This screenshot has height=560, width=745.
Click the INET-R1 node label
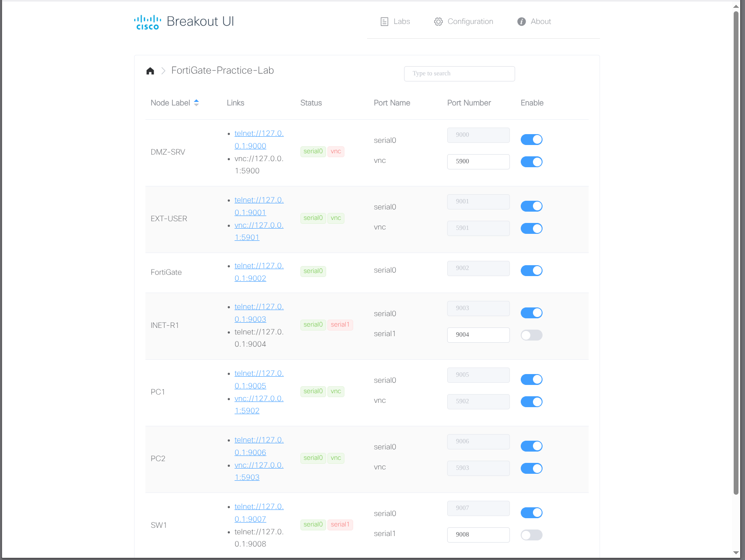pos(165,325)
